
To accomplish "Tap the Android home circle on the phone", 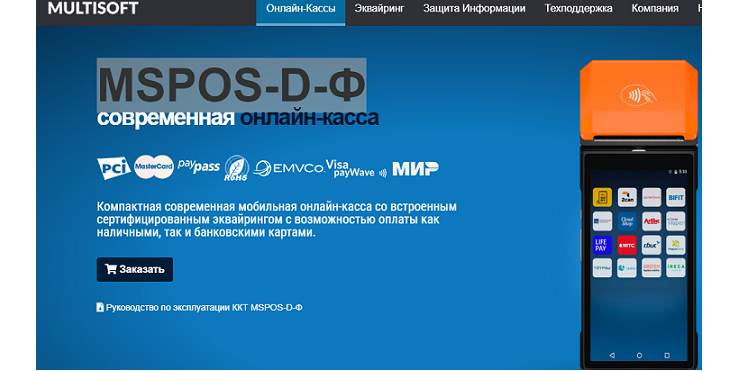I will (639, 355).
